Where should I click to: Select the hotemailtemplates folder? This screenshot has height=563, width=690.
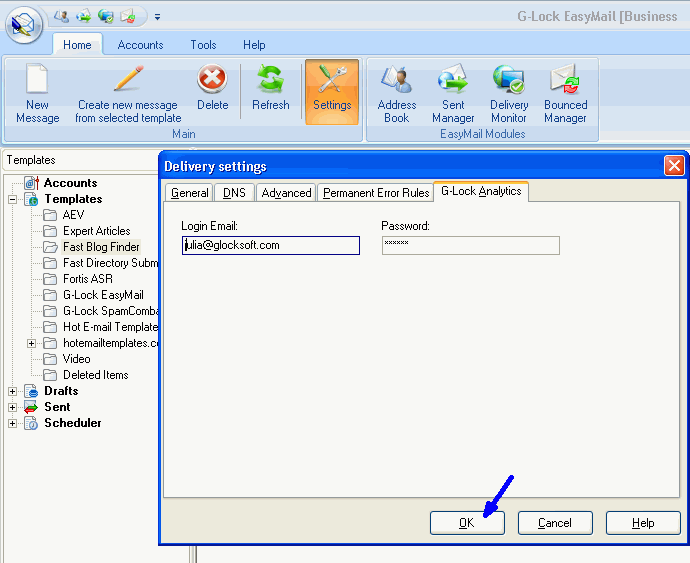[x=110, y=343]
